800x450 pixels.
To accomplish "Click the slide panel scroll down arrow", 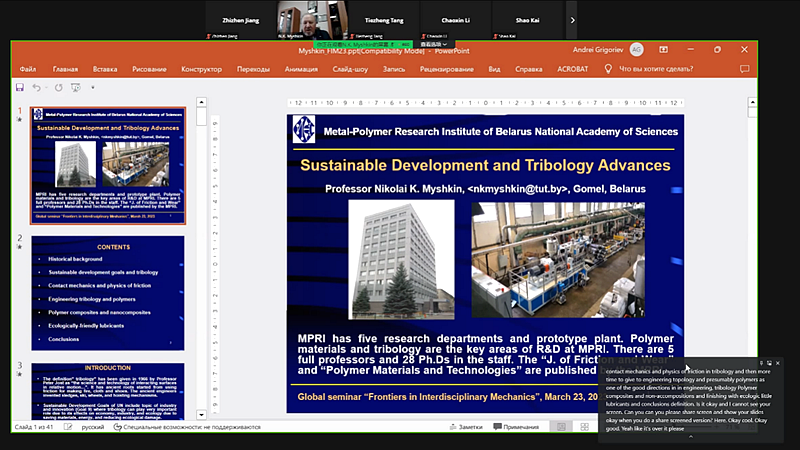I will tap(202, 415).
